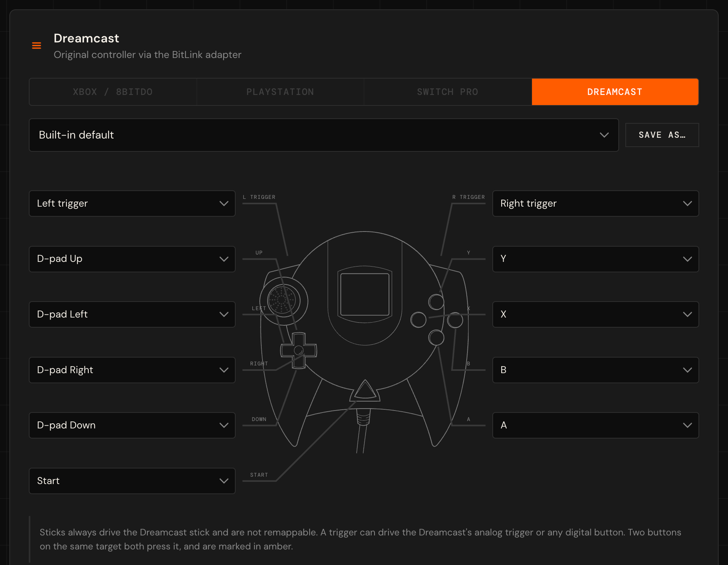728x565 pixels.
Task: Click the triangular Start button on diagram
Action: [x=365, y=390]
